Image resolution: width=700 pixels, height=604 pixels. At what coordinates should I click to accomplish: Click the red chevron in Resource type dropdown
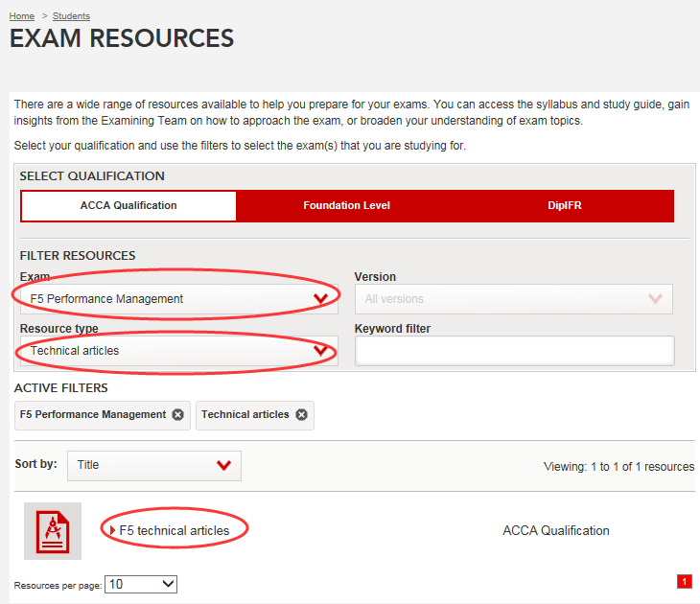click(320, 351)
